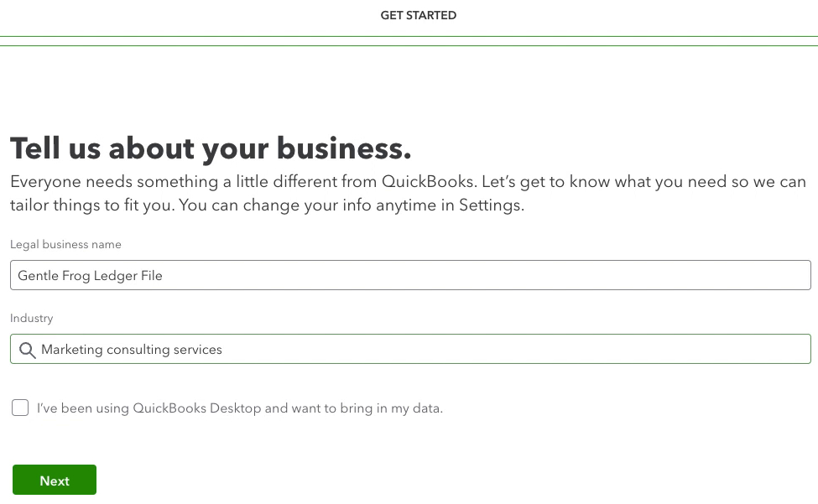Screen dimensions: 818x504
Task: Focus the Legal business name field
Action: tap(410, 275)
